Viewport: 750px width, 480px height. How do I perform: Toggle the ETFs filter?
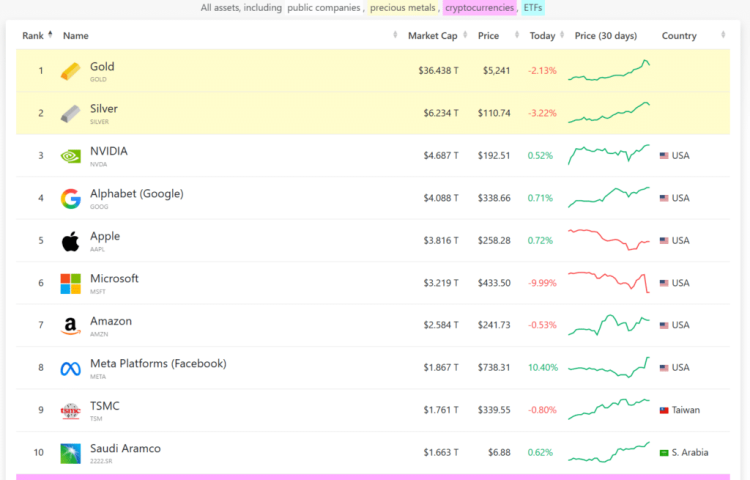(533, 8)
